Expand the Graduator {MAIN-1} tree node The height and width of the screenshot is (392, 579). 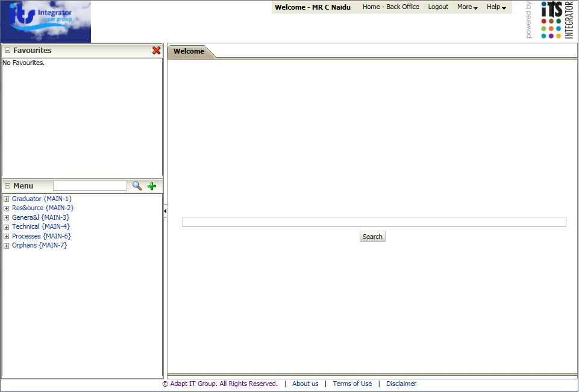pos(7,199)
